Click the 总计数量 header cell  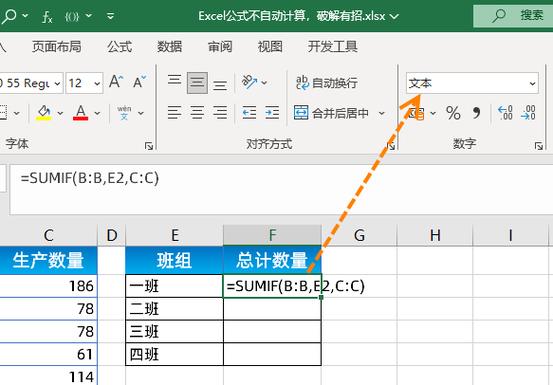tap(272, 260)
